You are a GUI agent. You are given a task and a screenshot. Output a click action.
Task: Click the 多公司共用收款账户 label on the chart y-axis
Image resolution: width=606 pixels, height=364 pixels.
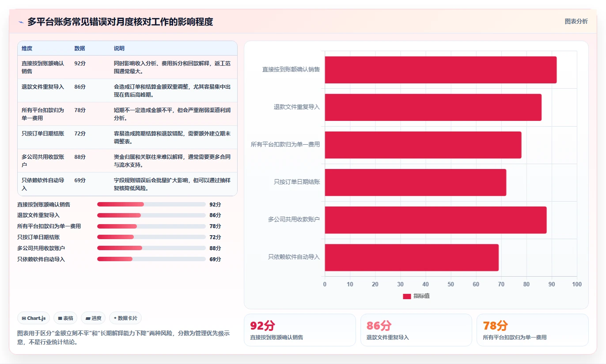(x=294, y=219)
